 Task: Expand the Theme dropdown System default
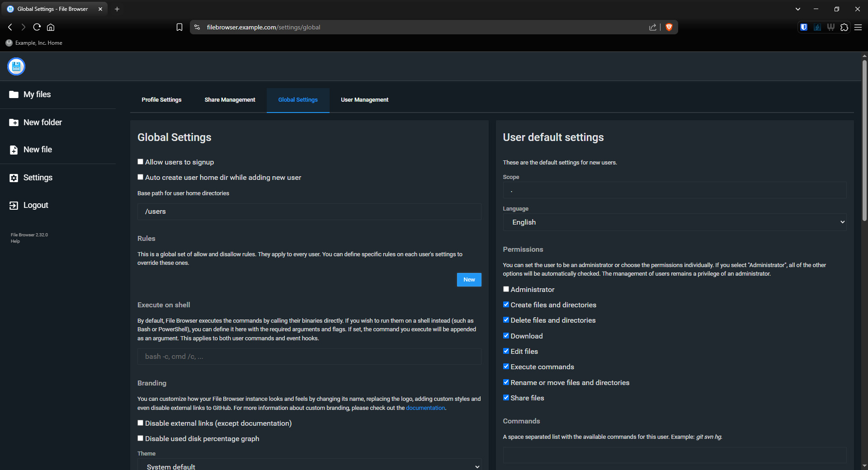pyautogui.click(x=309, y=466)
